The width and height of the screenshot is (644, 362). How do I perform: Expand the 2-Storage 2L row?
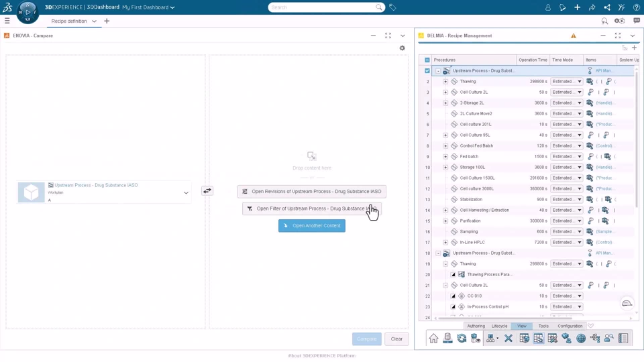445,103
